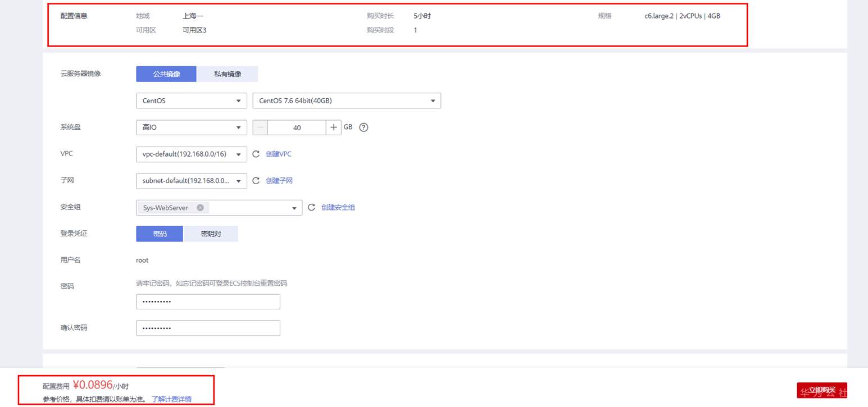Select 公共镜像 image type
Screen dimensions: 868x407
point(166,74)
